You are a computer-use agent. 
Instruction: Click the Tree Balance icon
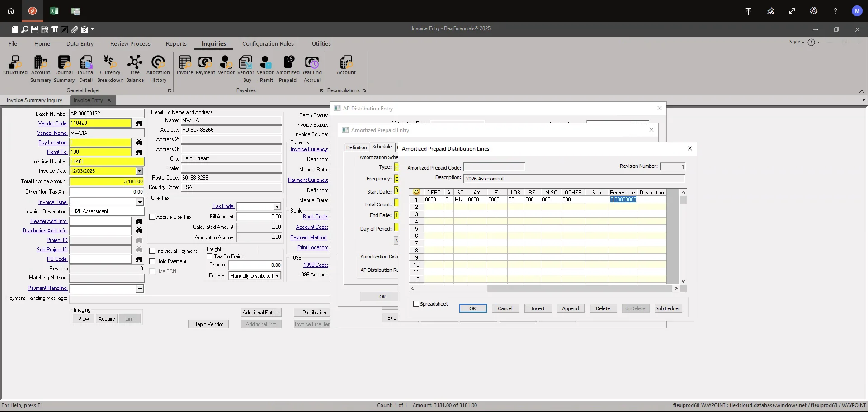point(135,63)
